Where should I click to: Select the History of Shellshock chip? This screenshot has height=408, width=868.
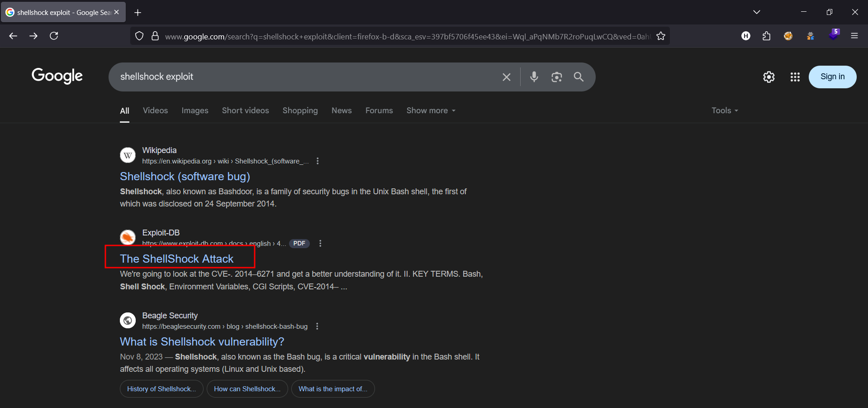(161, 389)
